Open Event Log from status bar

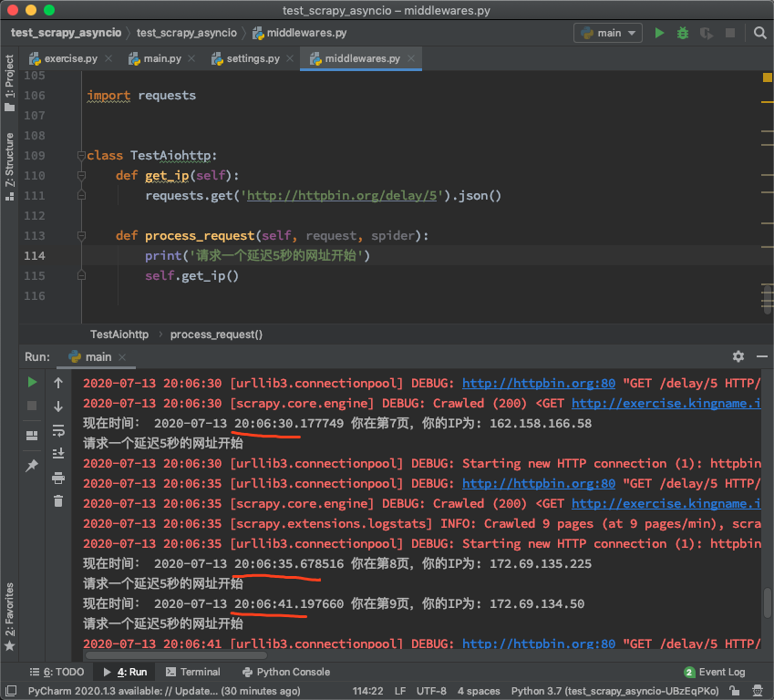pos(714,672)
